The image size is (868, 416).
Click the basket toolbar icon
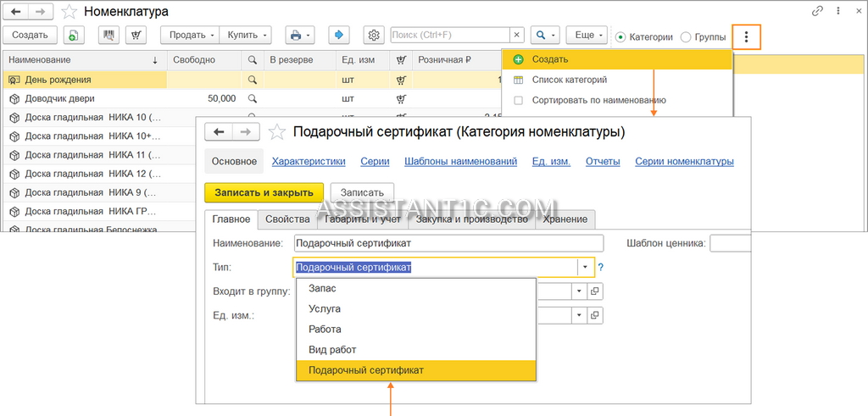(136, 35)
